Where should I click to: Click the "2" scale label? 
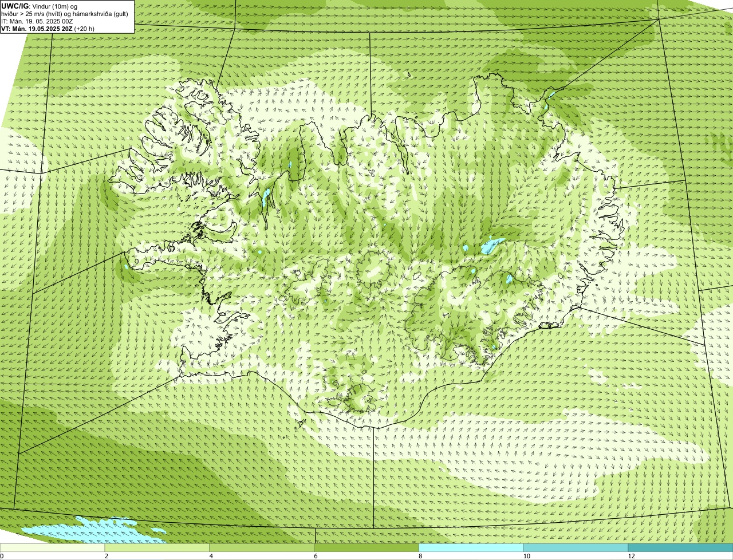pyautogui.click(x=107, y=556)
